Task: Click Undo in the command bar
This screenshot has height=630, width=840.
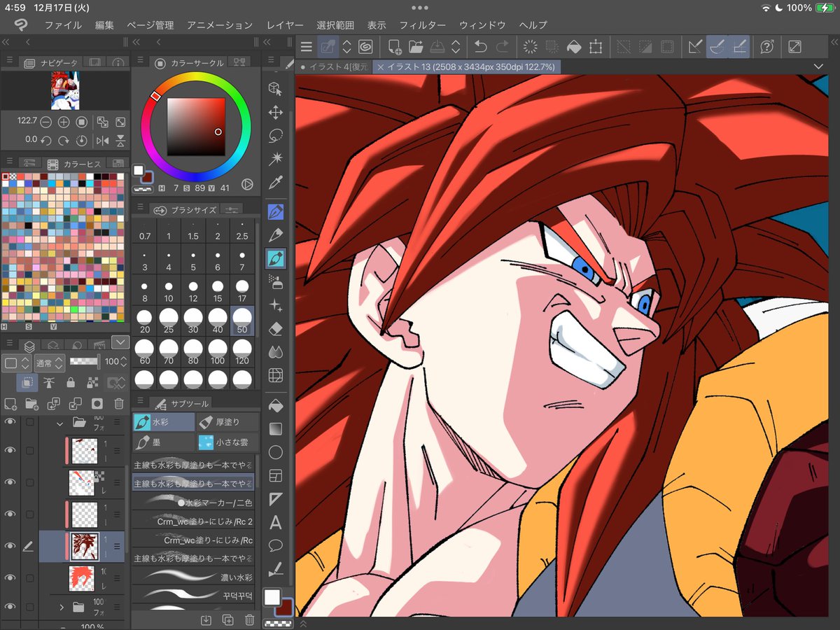Action: [480, 47]
